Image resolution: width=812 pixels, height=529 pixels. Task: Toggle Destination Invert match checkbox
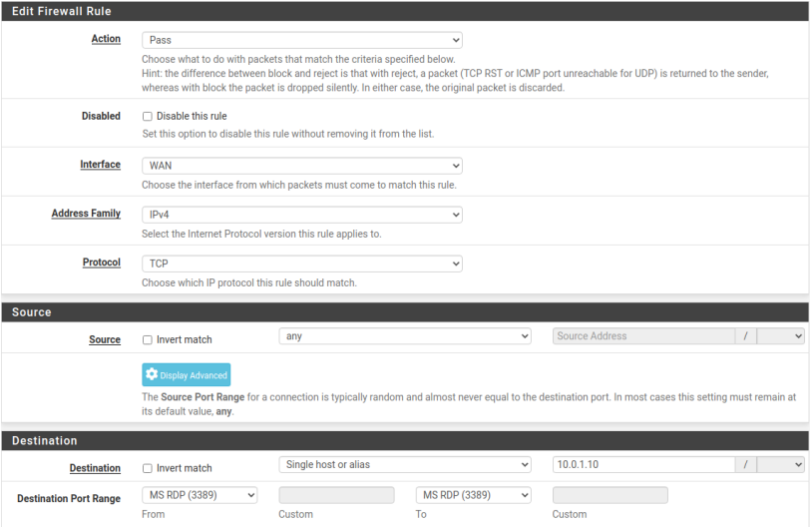click(148, 468)
